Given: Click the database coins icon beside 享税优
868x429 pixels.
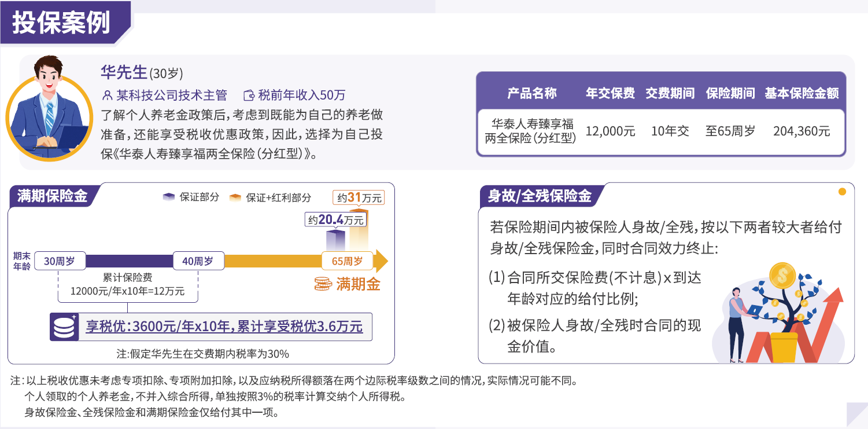Looking at the screenshot, I should (x=64, y=327).
